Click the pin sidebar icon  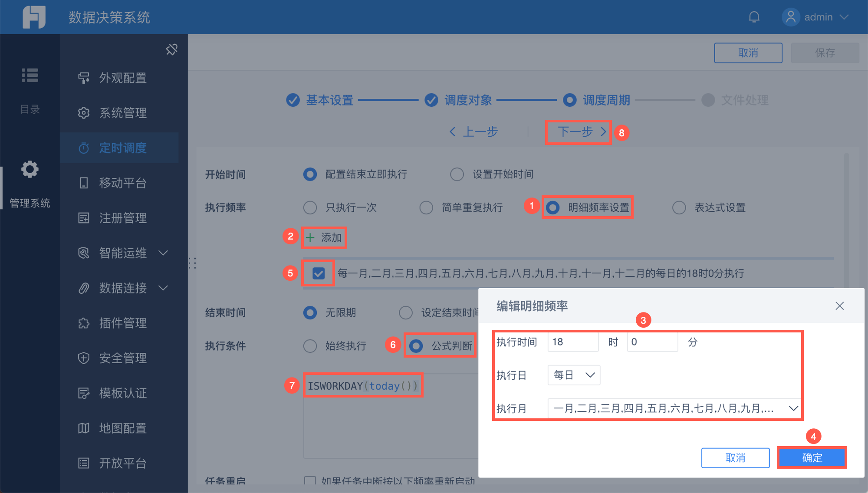point(171,49)
